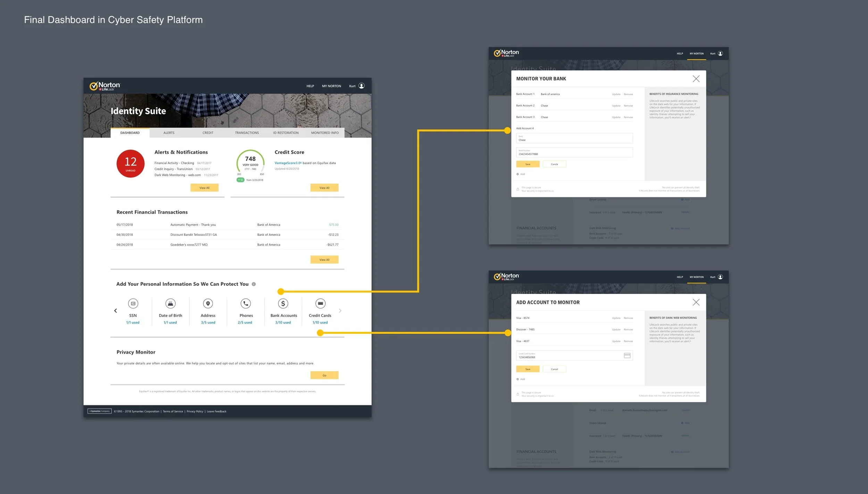Viewport: 868px width, 494px height.
Task: Go to the next items with the carousel's right chevron
Action: 340,311
